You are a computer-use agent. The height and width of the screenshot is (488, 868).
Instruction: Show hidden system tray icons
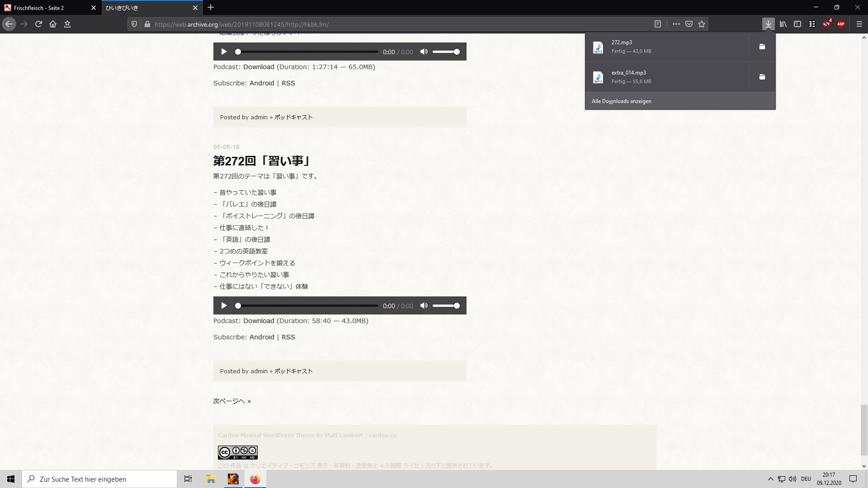click(x=770, y=479)
